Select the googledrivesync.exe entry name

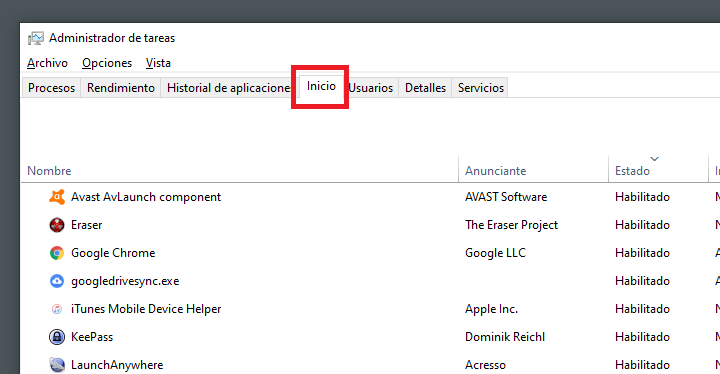pyautogui.click(x=125, y=281)
